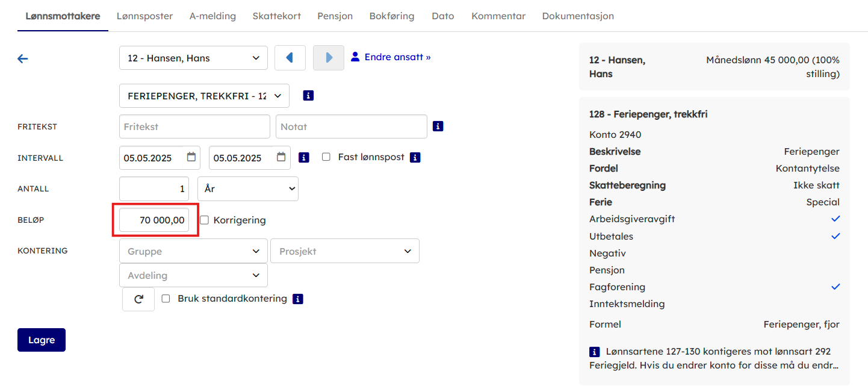Click info icon beside Notat field
Image resolution: width=868 pixels, height=389 pixels.
click(x=438, y=126)
